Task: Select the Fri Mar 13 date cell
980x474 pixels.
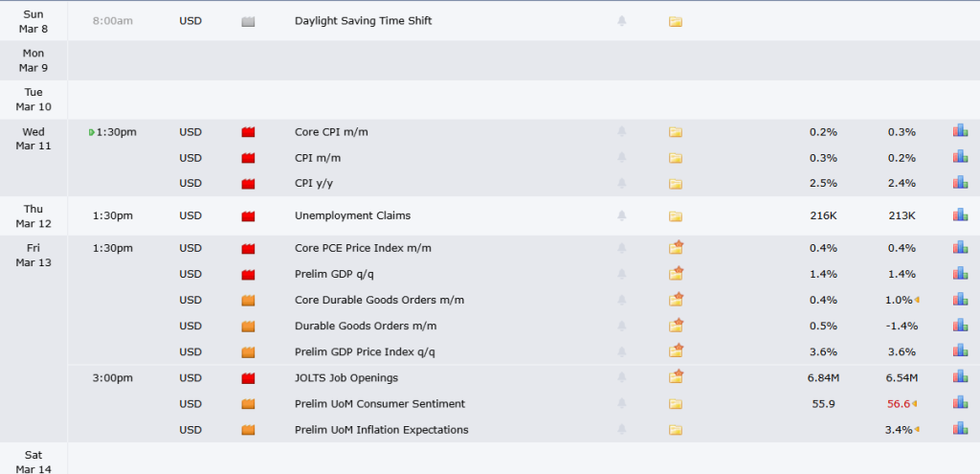Action: tap(33, 255)
